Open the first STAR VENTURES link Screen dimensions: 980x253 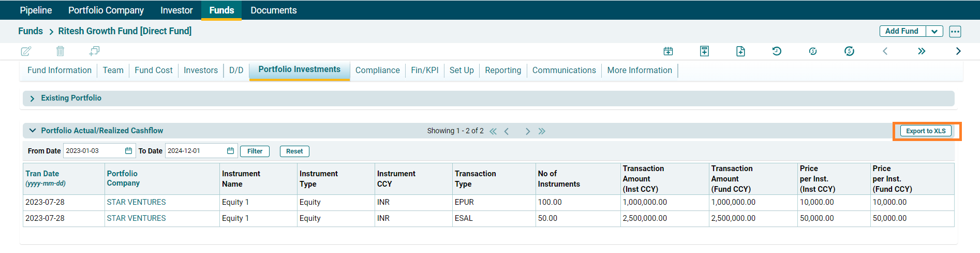coord(136,202)
